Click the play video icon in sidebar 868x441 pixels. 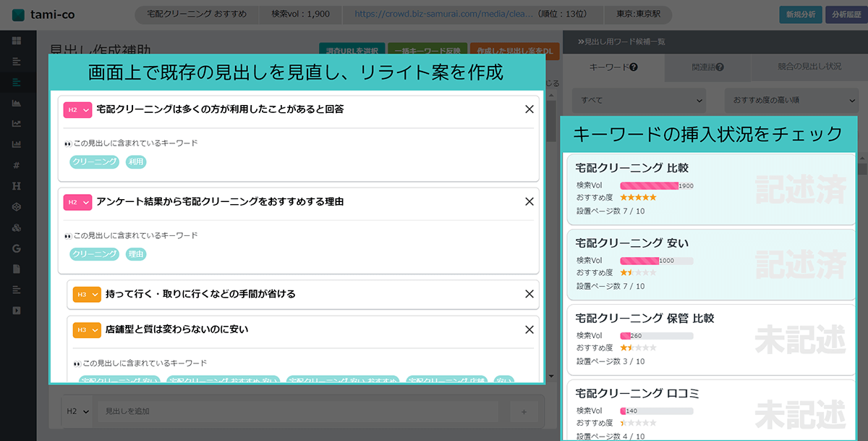(x=17, y=311)
